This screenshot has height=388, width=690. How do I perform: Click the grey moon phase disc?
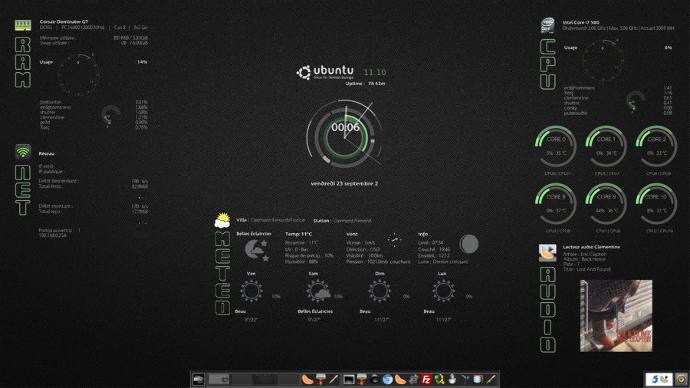[469, 244]
